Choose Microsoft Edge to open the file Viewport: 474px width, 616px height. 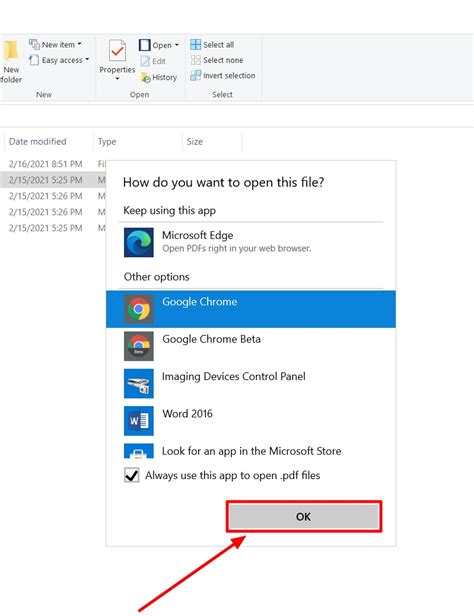tap(251, 242)
